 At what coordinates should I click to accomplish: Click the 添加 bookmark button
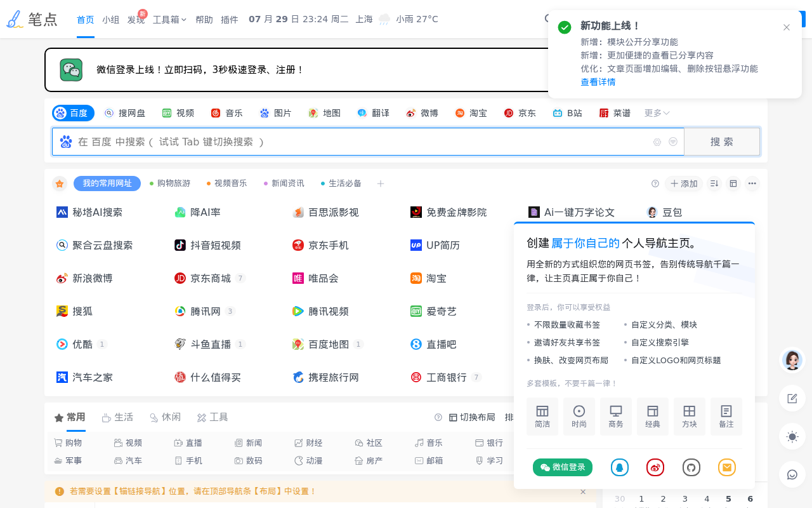click(684, 184)
